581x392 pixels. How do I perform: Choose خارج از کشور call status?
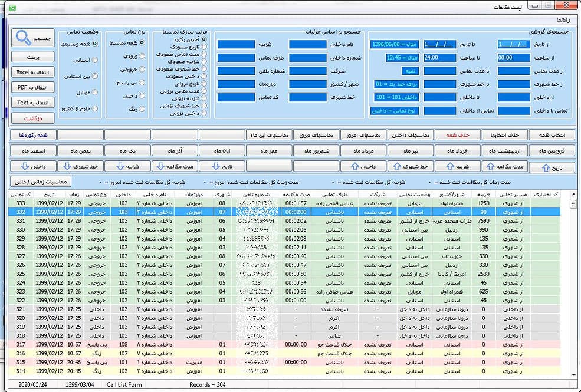[95, 108]
